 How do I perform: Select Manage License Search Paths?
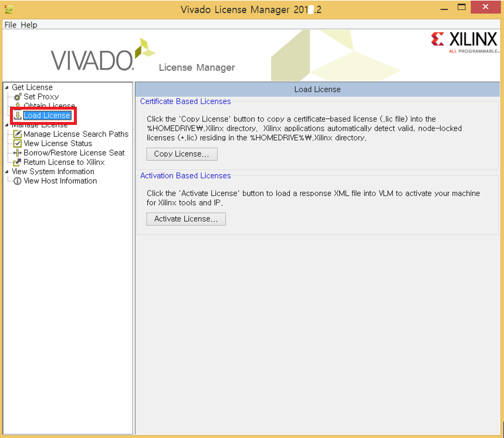coord(76,134)
